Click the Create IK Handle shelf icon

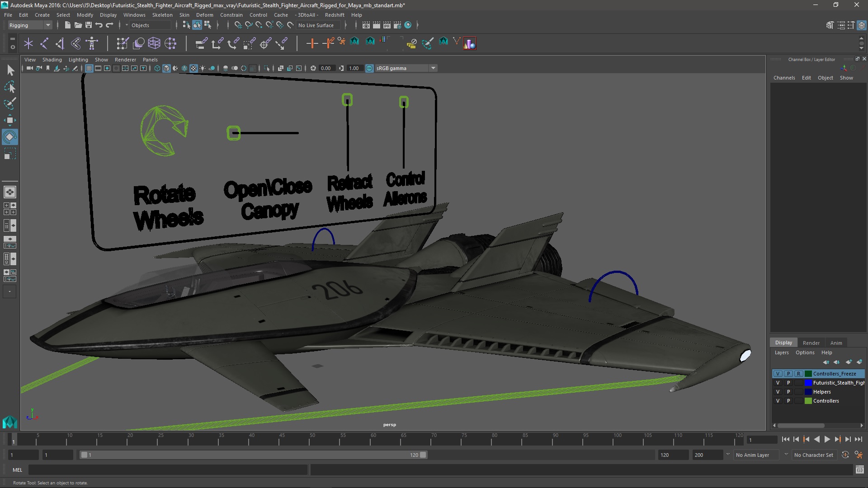[60, 43]
